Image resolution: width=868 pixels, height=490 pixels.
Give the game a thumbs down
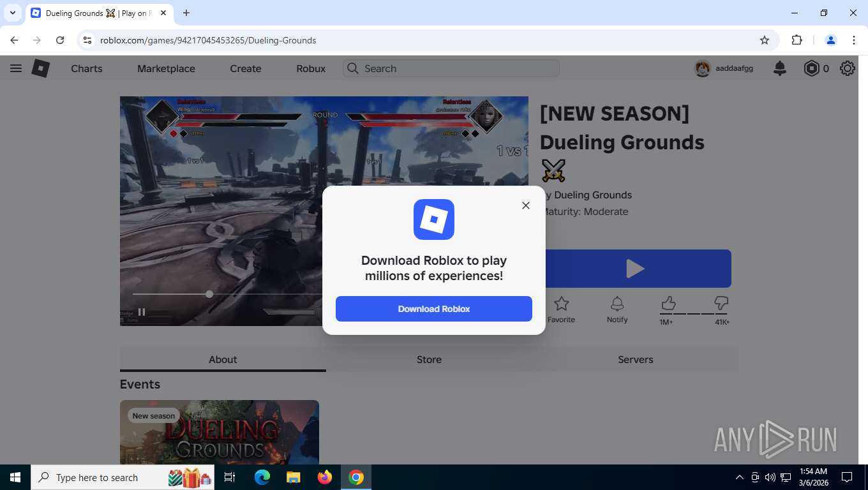[x=721, y=303]
